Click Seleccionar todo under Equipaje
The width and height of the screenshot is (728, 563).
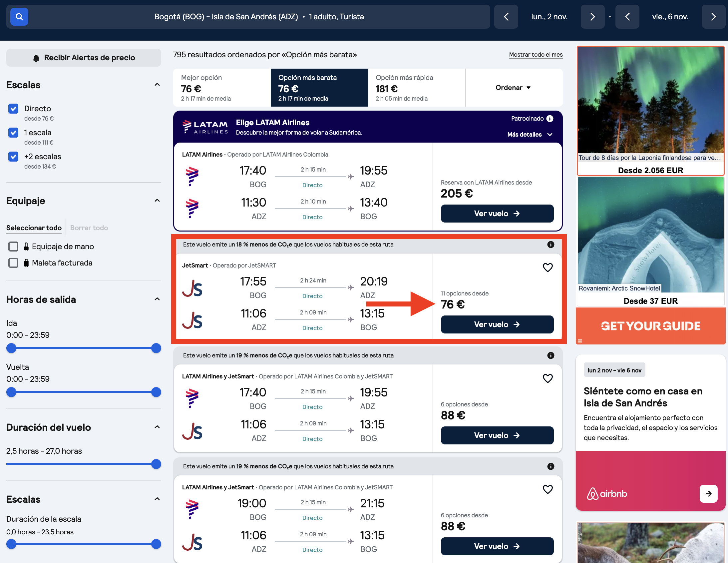point(34,228)
